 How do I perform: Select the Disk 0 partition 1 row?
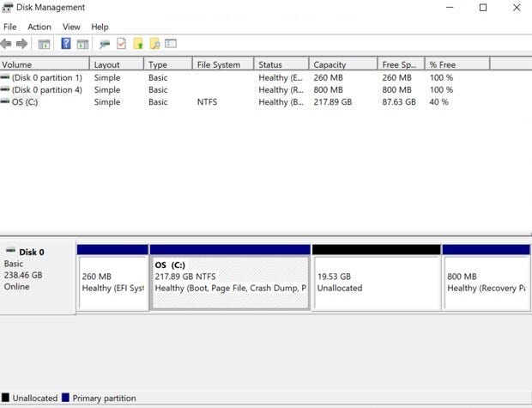[46, 77]
